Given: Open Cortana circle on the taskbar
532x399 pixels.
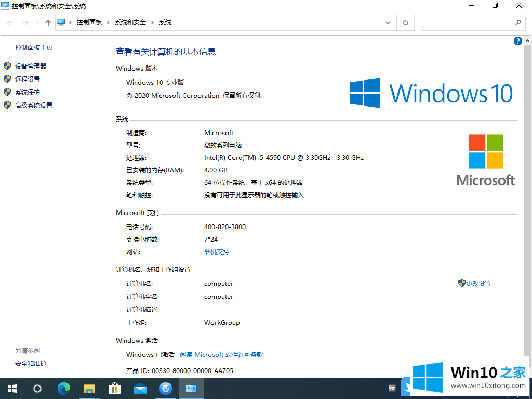Looking at the screenshot, I should [x=37, y=389].
